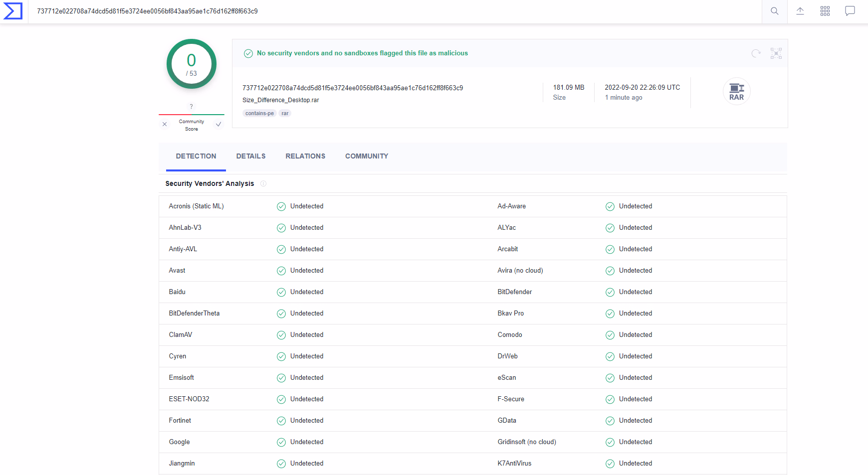The image size is (868, 475).
Task: Select the eScan vendor name
Action: [507, 378]
